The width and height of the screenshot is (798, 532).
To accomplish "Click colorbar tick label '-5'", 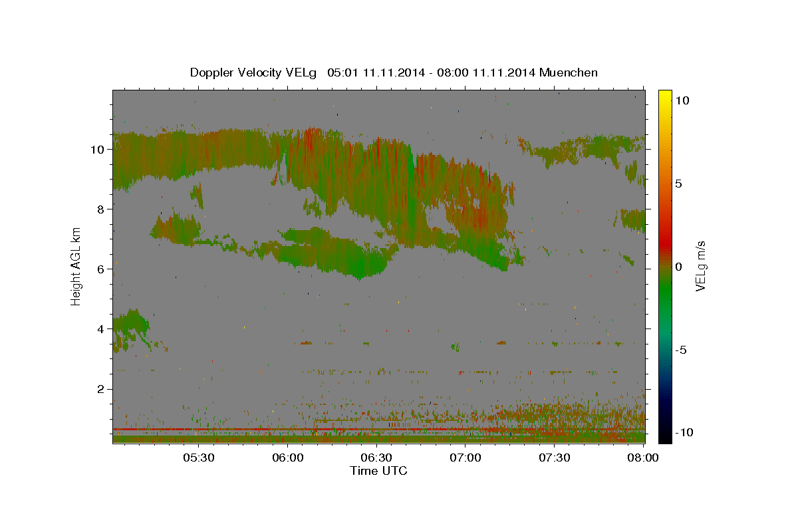I will 680,350.
